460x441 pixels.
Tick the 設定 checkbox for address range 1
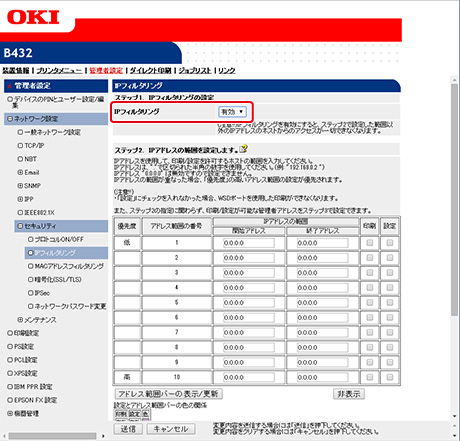click(390, 243)
